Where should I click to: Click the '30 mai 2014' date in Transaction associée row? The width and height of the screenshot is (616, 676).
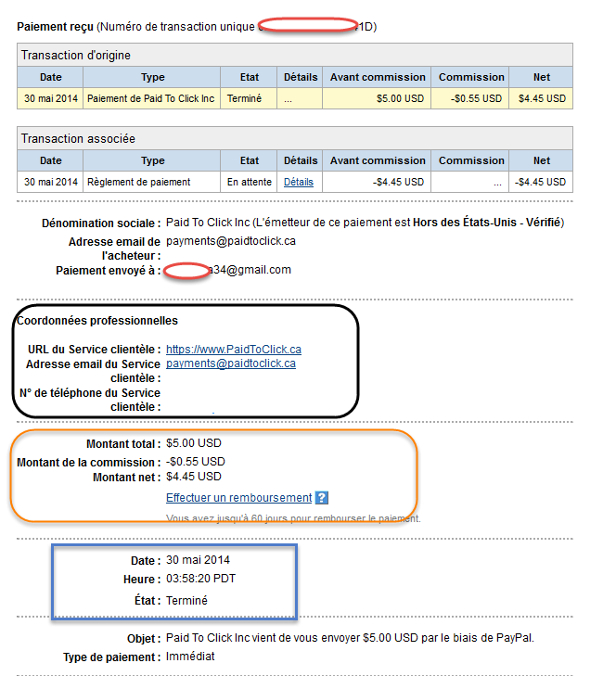(51, 182)
